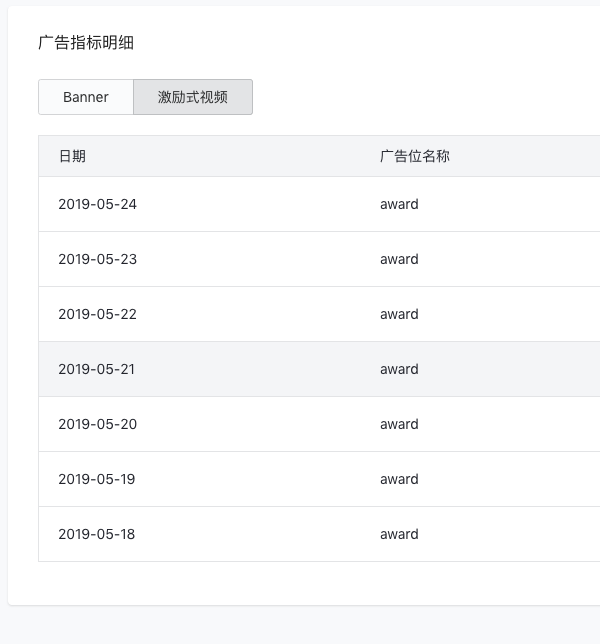Click award in the 2019-05-24 row

coord(399,204)
